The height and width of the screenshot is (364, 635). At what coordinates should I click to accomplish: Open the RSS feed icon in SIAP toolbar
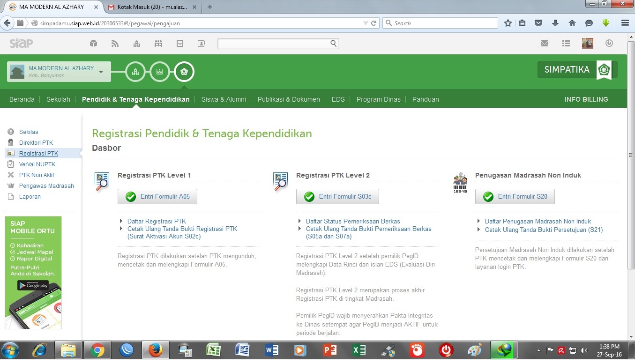115,43
